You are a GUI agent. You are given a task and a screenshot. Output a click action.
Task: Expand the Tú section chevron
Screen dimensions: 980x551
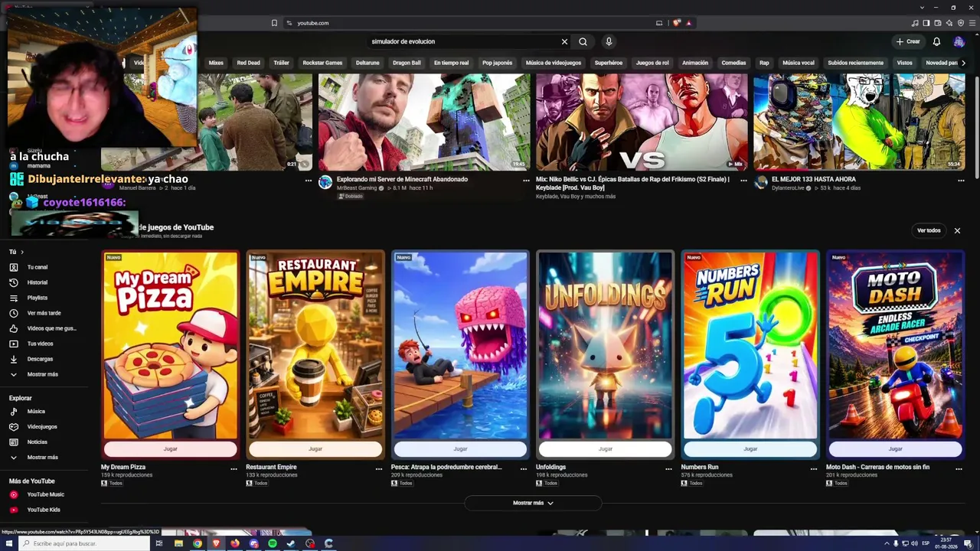coord(22,252)
